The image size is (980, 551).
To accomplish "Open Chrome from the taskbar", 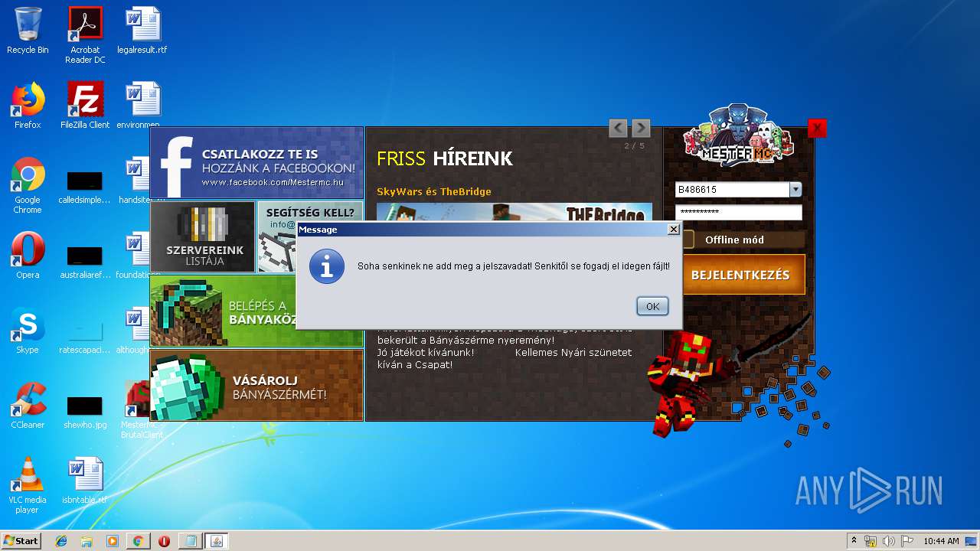I will pos(138,541).
